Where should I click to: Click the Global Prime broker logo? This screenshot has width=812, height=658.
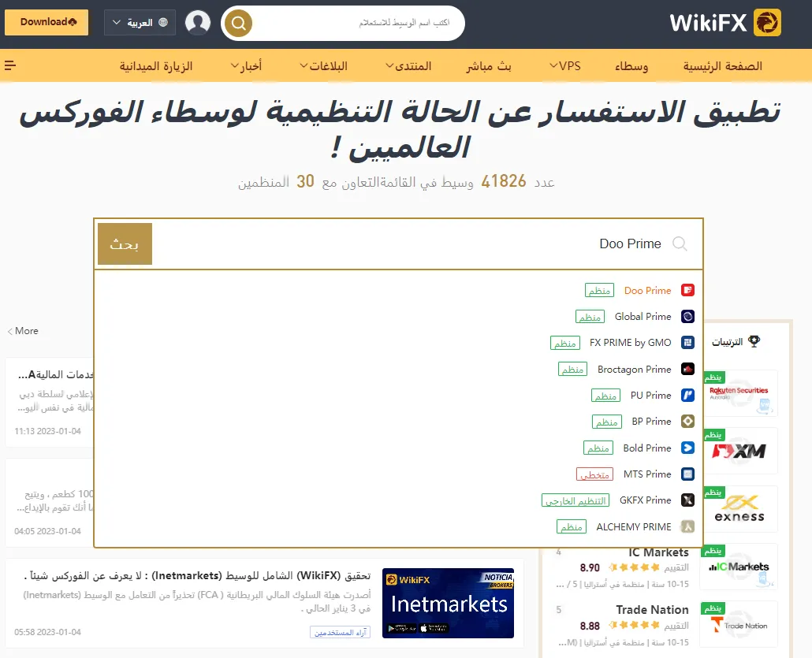(x=687, y=316)
